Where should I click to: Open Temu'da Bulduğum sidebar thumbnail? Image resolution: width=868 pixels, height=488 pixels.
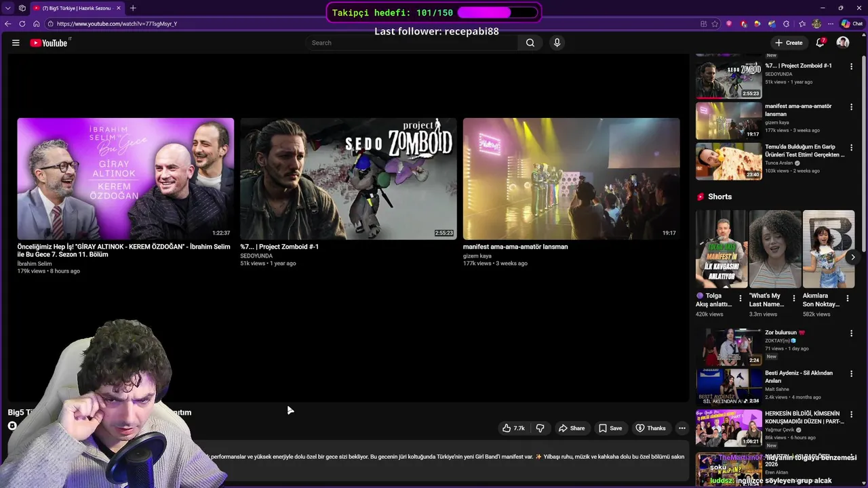[728, 161]
